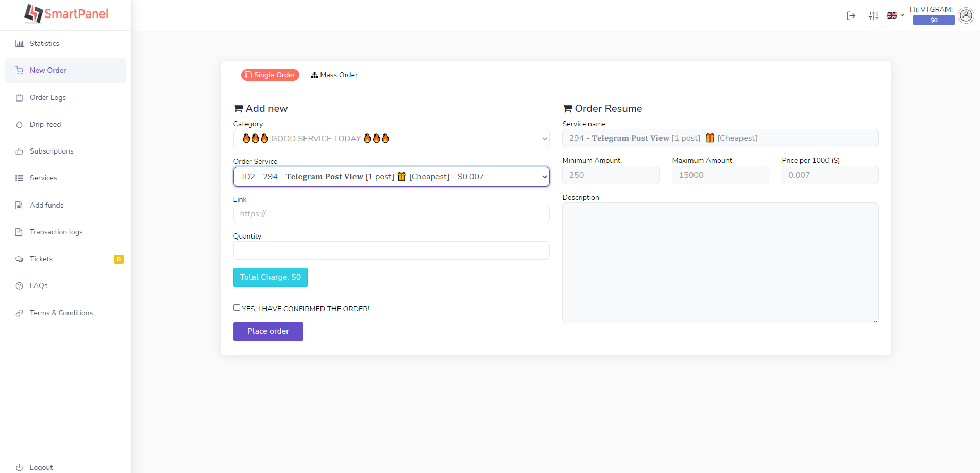
Task: Click the Description text area
Action: [720, 263]
